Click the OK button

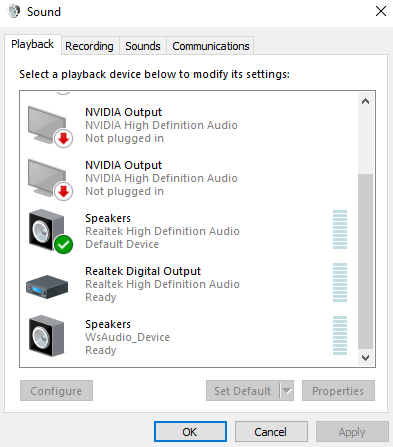point(190,432)
